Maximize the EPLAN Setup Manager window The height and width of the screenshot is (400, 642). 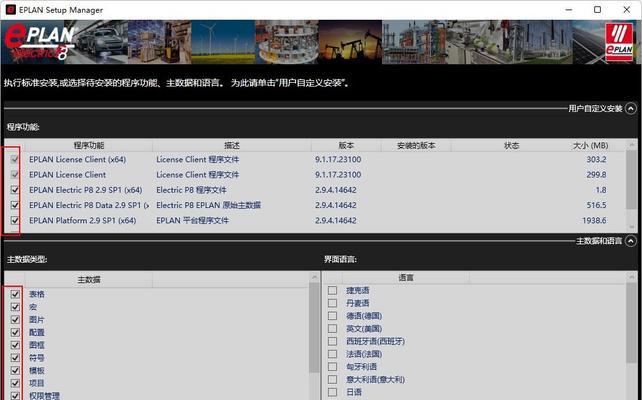[x=597, y=10]
